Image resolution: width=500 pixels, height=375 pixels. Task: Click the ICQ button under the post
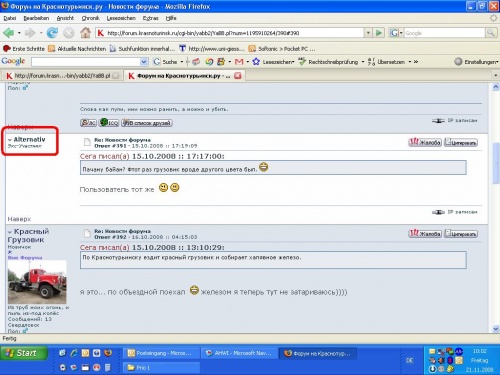point(109,123)
